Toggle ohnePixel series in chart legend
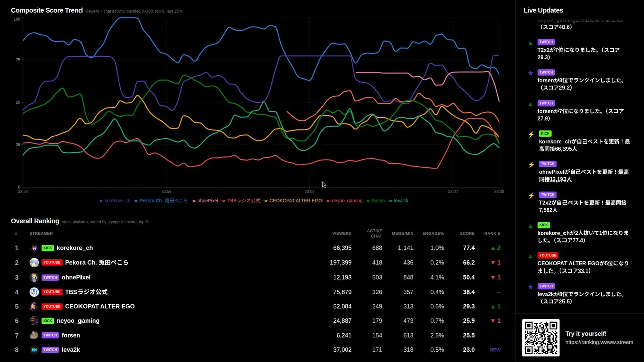Screen dimensions: 644x362 (x=205, y=201)
